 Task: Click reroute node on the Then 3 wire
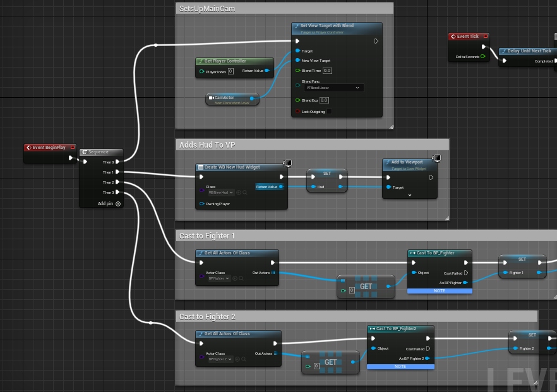pos(151,323)
